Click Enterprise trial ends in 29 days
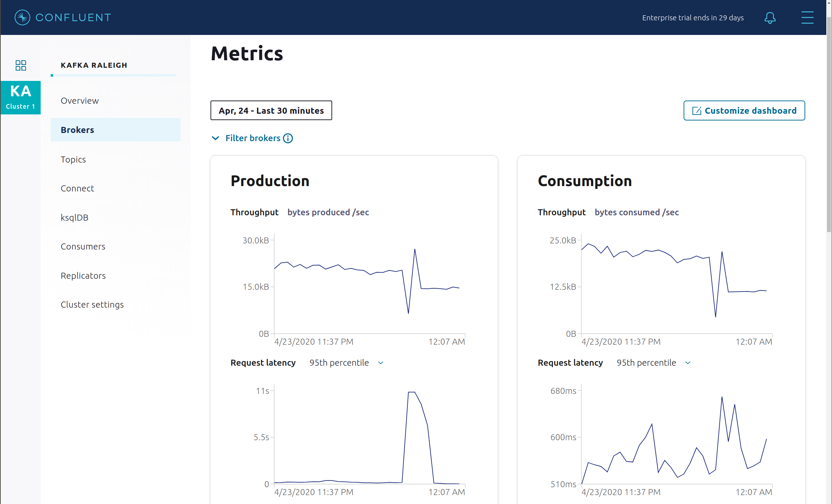This screenshot has width=832, height=504. pos(693,18)
